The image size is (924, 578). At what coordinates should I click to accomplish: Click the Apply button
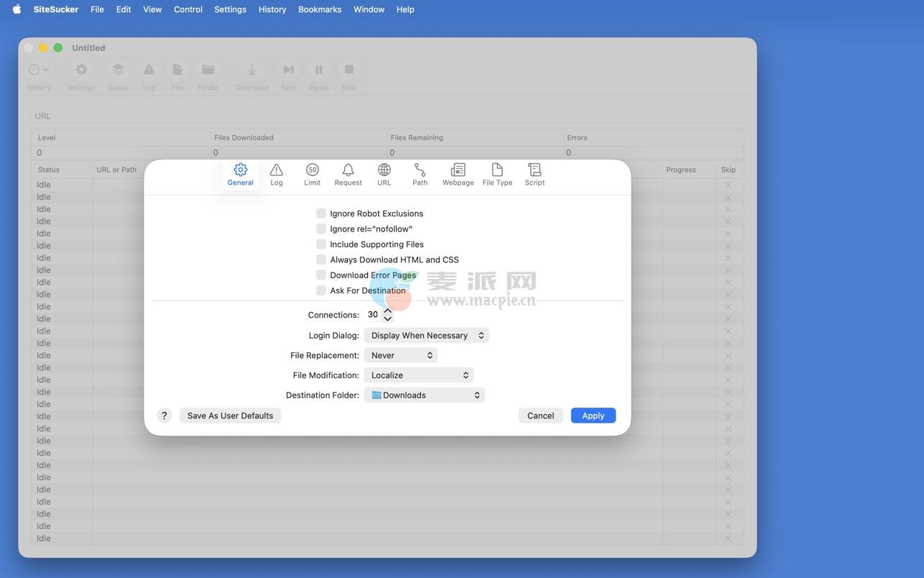point(593,416)
